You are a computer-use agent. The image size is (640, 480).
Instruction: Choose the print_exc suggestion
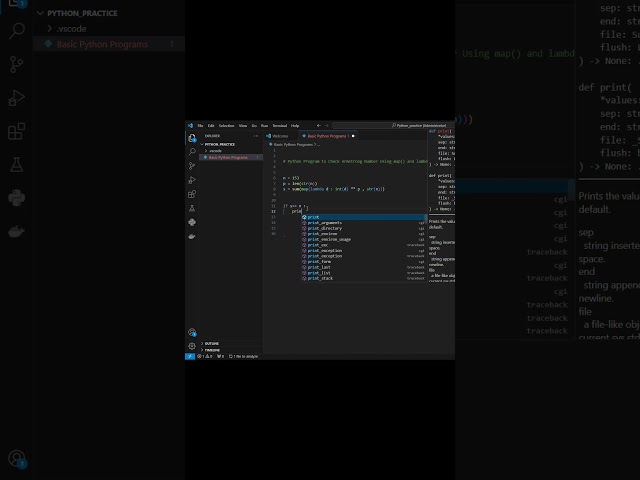coord(363,245)
